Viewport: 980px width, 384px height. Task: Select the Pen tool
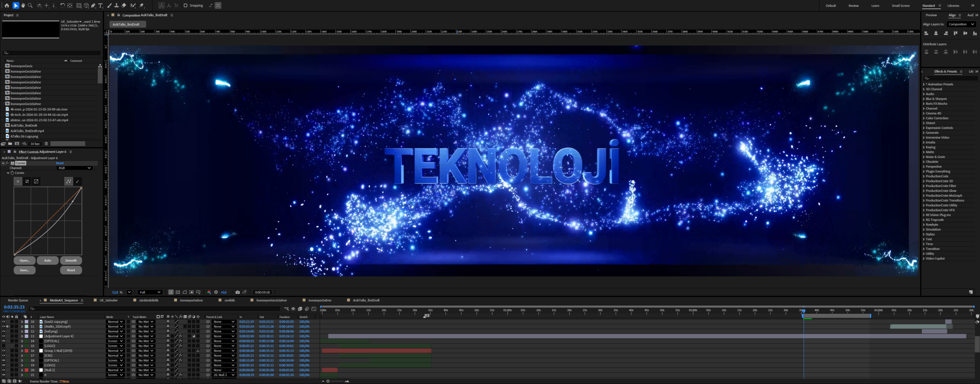[x=93, y=5]
